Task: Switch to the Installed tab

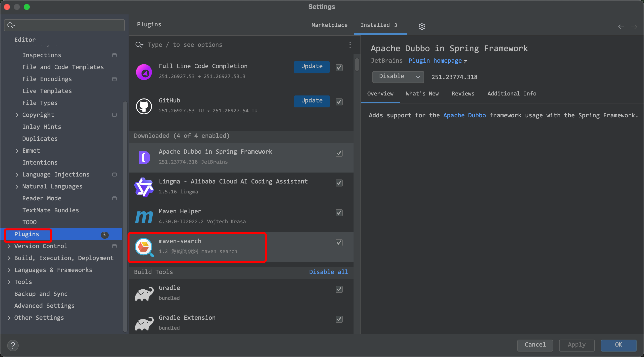Action: pyautogui.click(x=380, y=25)
